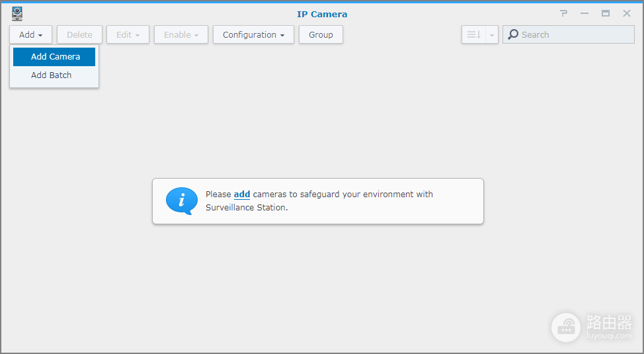Follow the "add" link in the message
Screen dimensions: 644x354
(242, 194)
